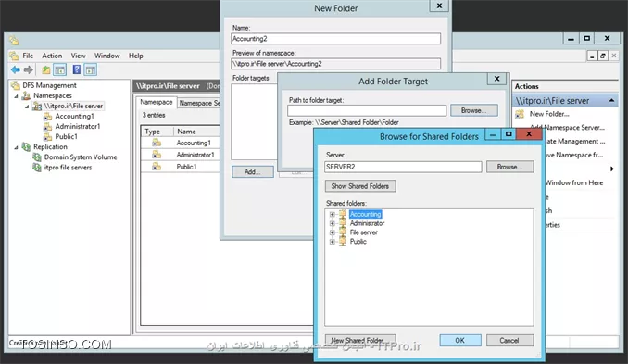Click the Server name input field

[403, 167]
